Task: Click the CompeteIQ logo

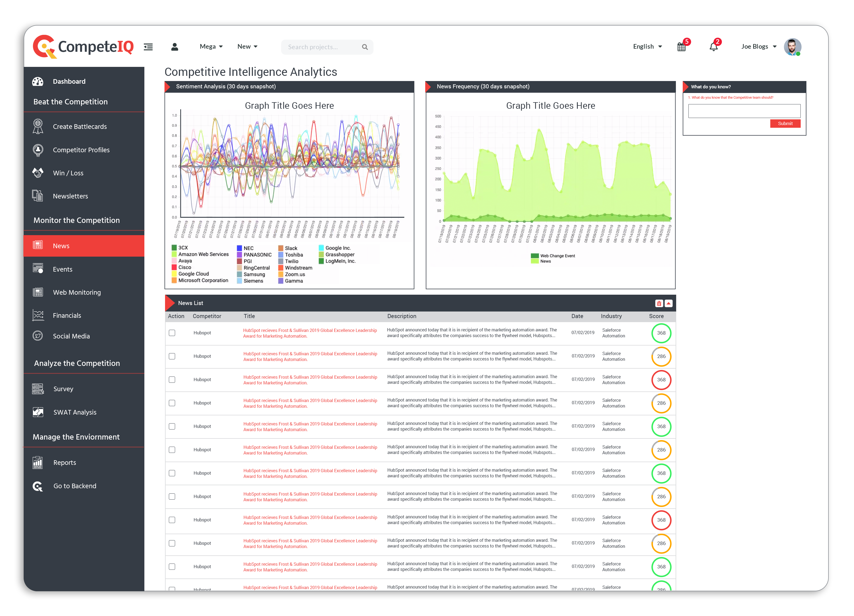Action: click(83, 47)
